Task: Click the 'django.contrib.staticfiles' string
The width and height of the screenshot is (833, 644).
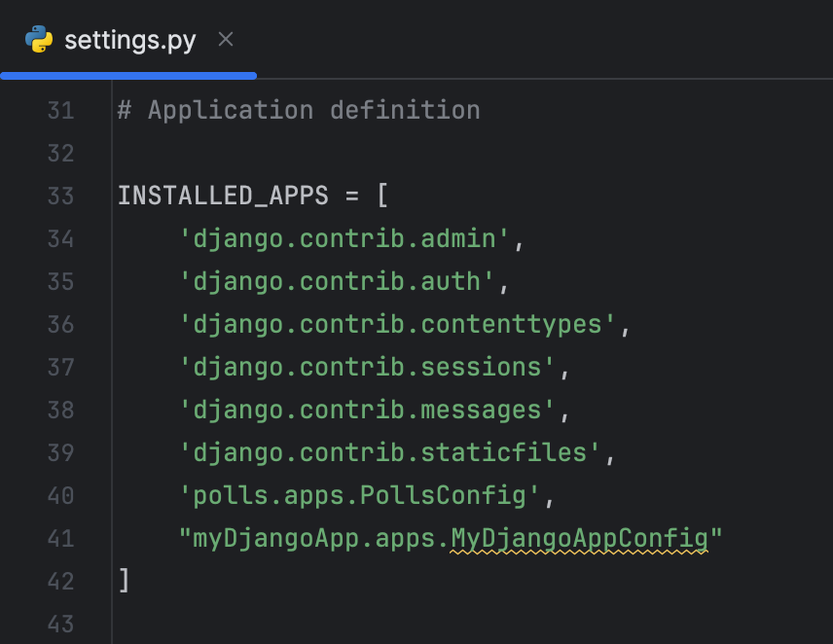Action: coord(395,452)
